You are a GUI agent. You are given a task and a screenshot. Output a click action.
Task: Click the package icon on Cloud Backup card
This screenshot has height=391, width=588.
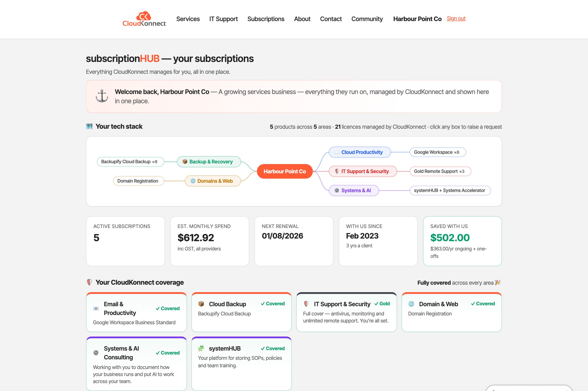click(x=201, y=304)
